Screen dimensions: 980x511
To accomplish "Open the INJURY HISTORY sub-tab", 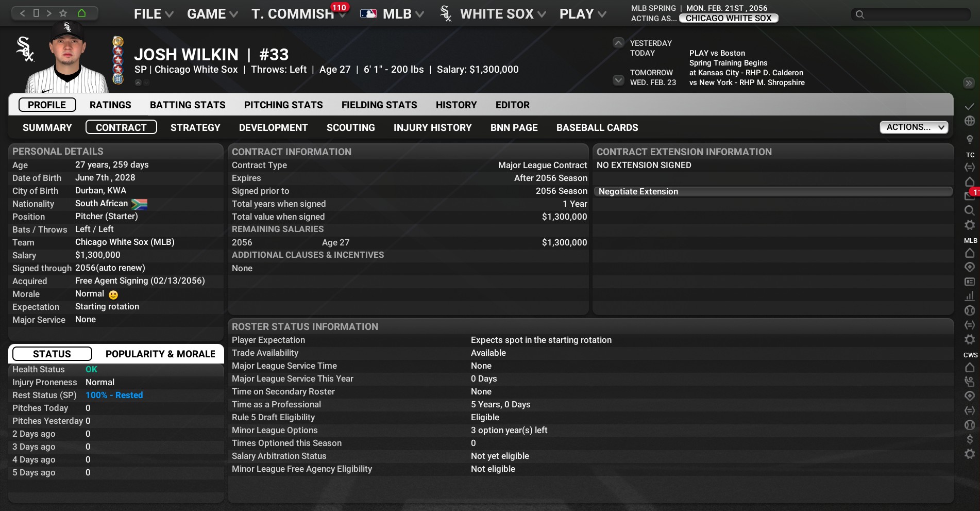I will click(x=432, y=127).
